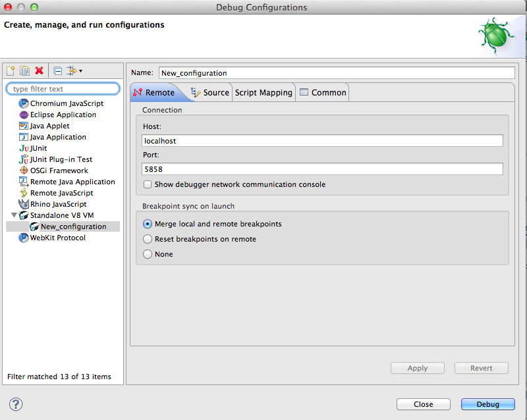
Task: Open the Script Mapping tab
Action: tap(263, 92)
